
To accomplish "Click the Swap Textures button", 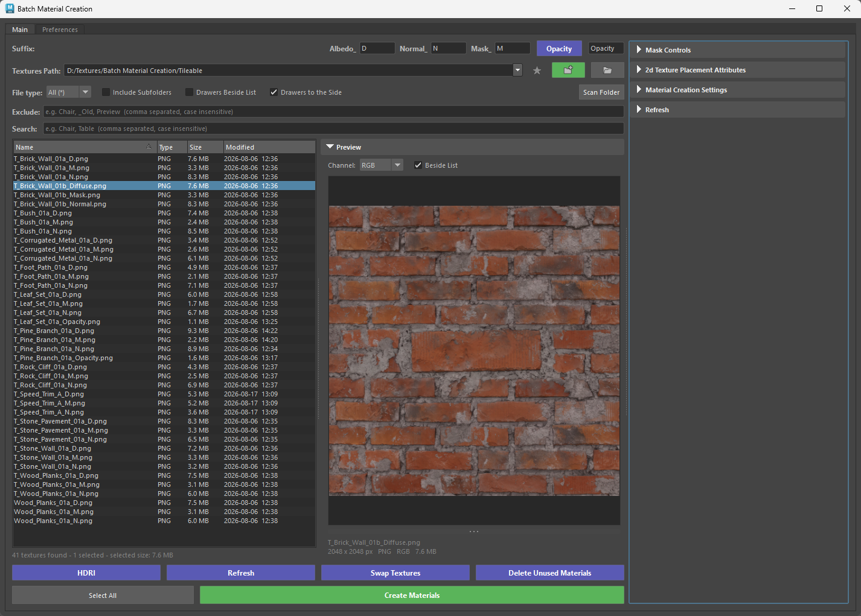I will click(395, 573).
